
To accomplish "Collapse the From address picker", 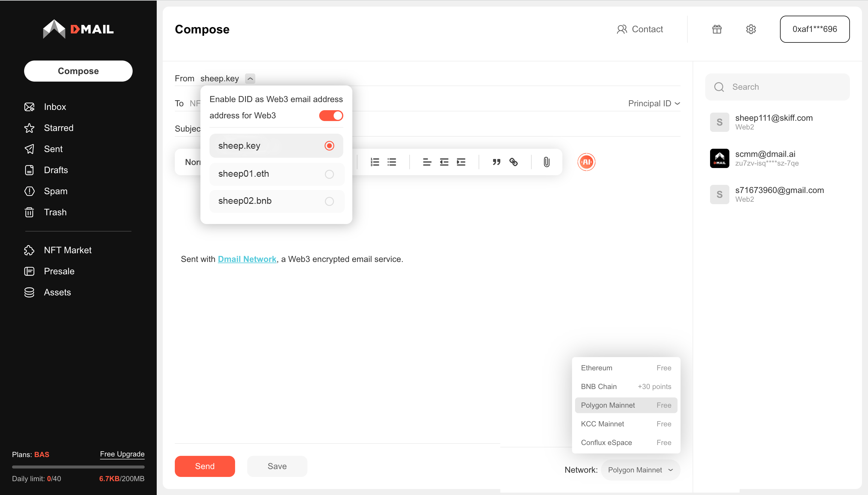I will click(x=250, y=79).
